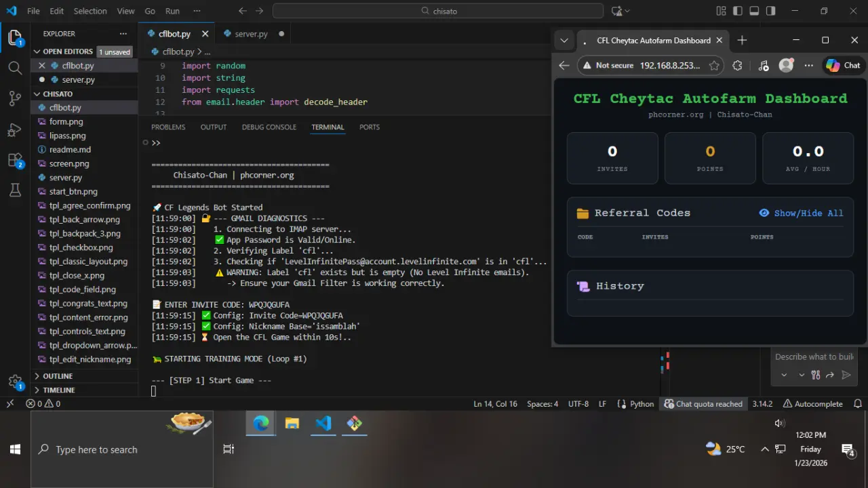
Task: Open the Run and Debug view
Action: point(15,129)
